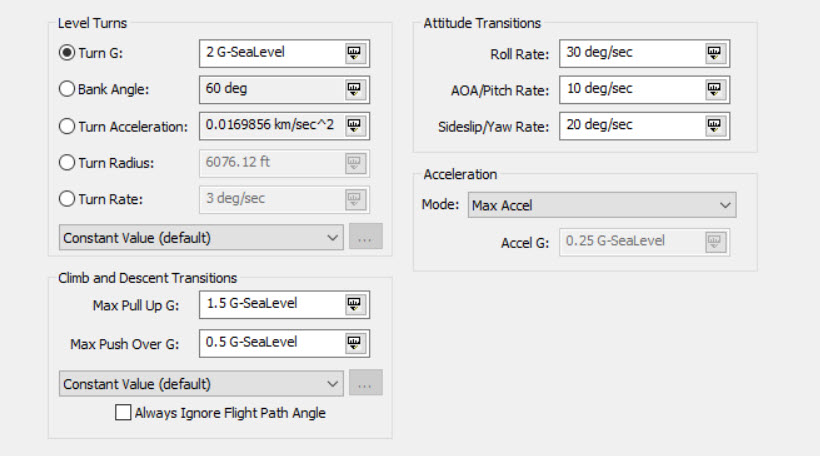Click unit icon beside Sideslip/Yaw Rate field
Image resolution: width=820 pixels, height=456 pixels.
(x=714, y=126)
